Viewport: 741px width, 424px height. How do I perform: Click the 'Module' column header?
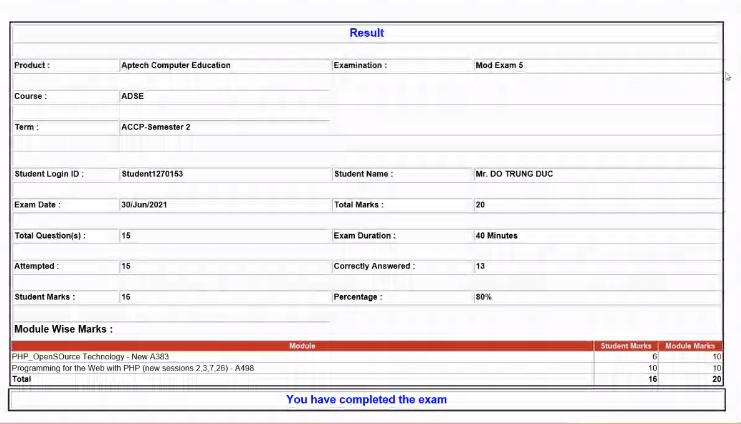coord(302,346)
